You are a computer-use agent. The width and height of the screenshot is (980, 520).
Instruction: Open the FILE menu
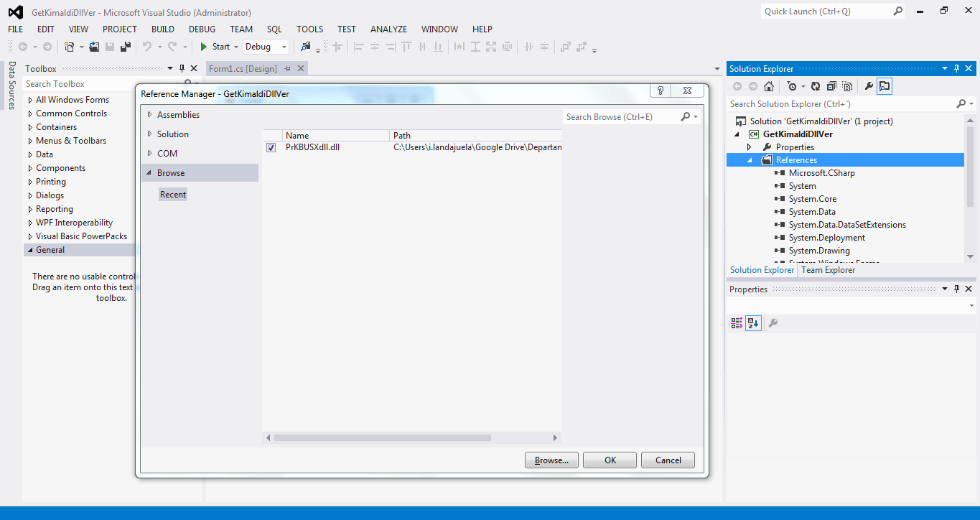(16, 29)
